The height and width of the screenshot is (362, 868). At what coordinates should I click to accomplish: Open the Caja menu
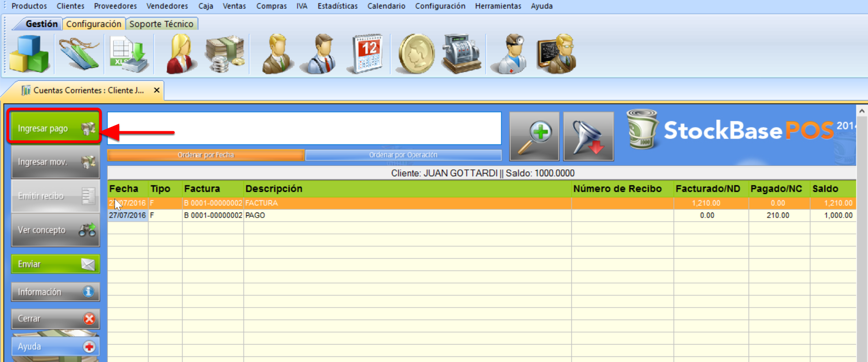pyautogui.click(x=206, y=6)
